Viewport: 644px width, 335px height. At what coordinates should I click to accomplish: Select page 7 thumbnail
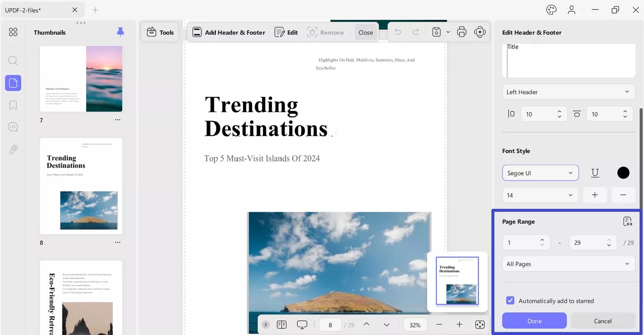pos(81,79)
